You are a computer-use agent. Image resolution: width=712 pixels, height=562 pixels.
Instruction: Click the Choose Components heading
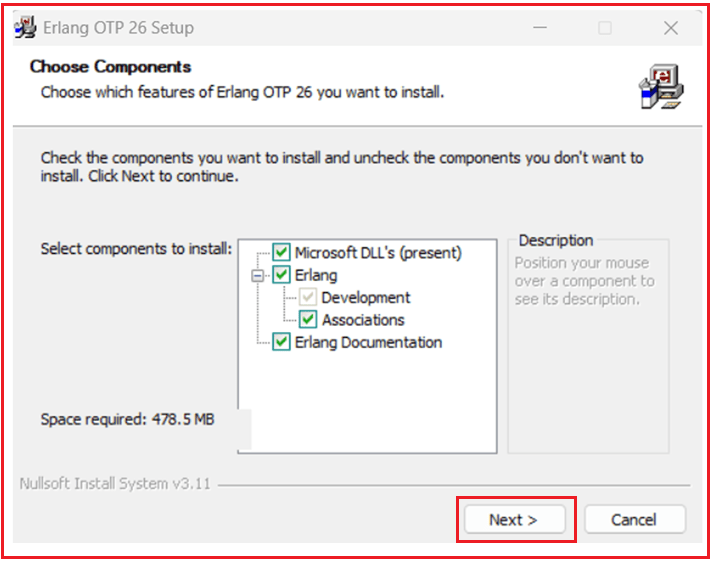point(110,67)
